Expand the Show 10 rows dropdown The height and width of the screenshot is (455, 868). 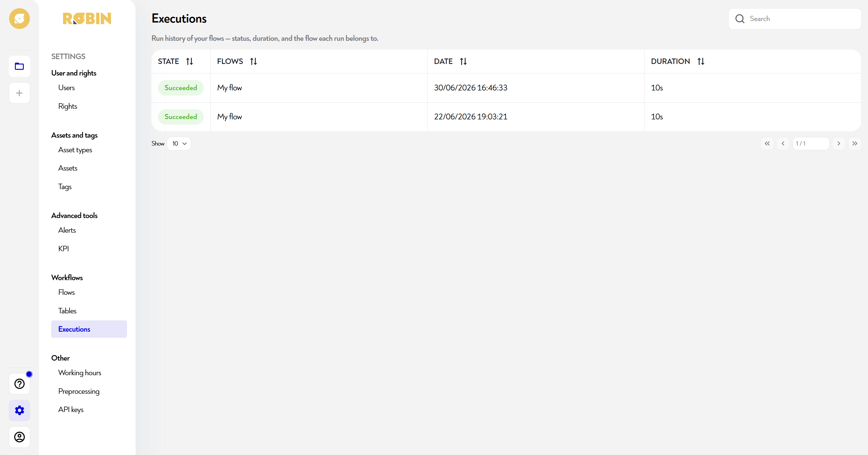(179, 143)
